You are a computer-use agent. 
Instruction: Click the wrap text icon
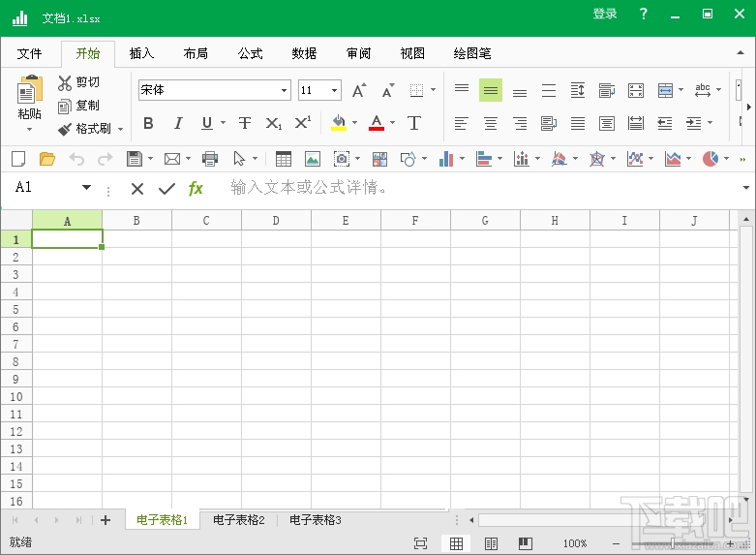click(607, 90)
